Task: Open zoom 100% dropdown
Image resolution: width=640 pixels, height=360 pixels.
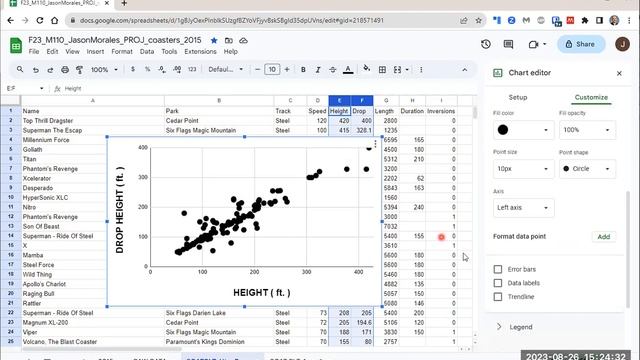Action: (104, 70)
